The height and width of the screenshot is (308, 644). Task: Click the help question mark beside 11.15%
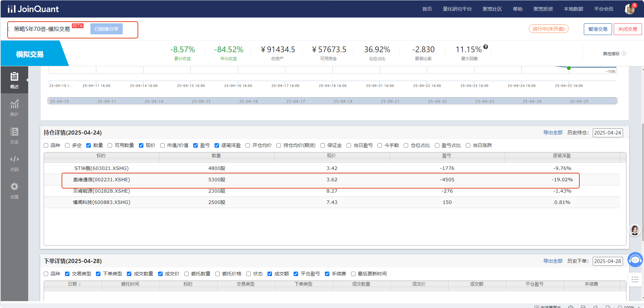(x=485, y=47)
